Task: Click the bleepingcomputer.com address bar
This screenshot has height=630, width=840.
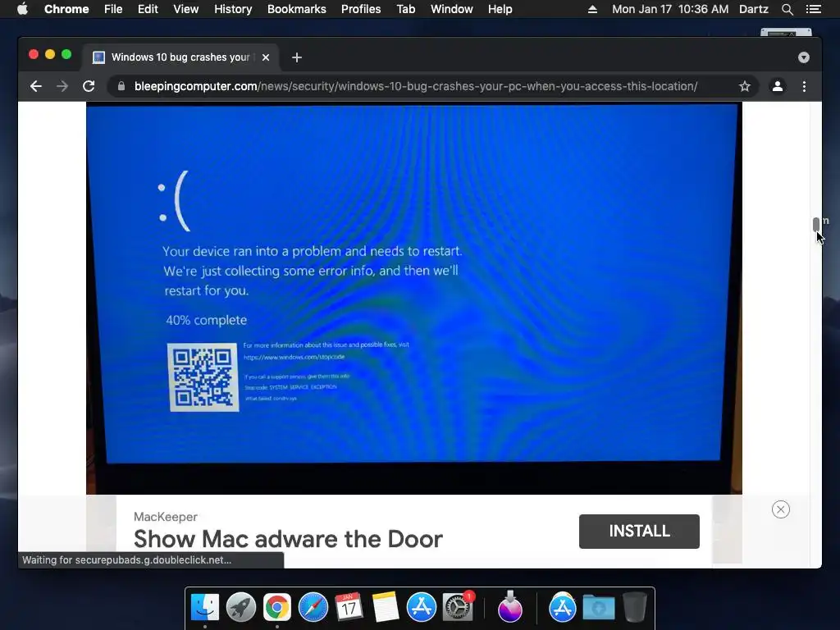Action: tap(416, 86)
